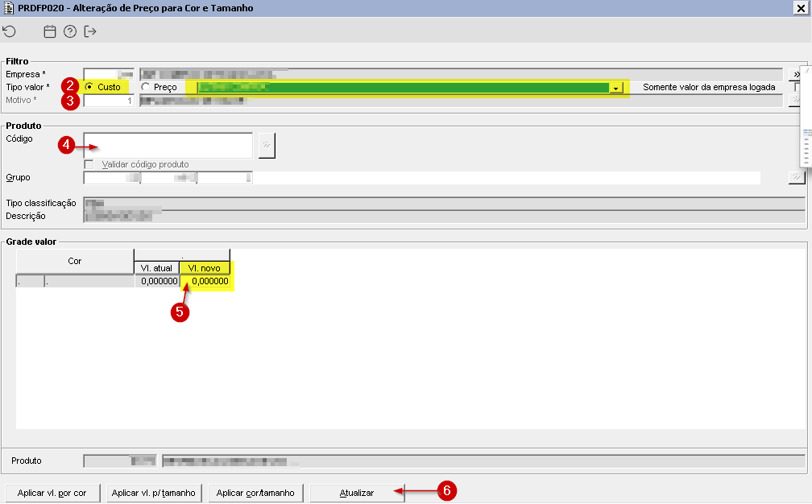
Task: Open the help question-mark icon
Action: pyautogui.click(x=70, y=31)
